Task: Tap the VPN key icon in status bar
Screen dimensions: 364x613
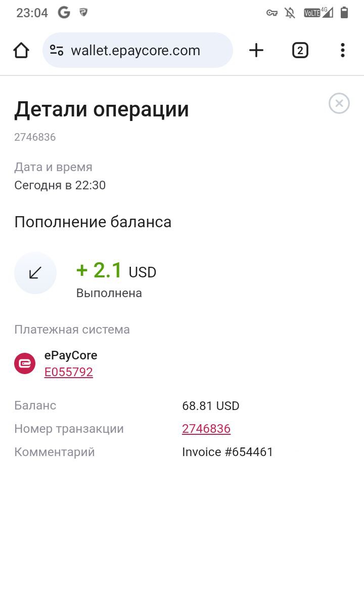Action: 272,13
